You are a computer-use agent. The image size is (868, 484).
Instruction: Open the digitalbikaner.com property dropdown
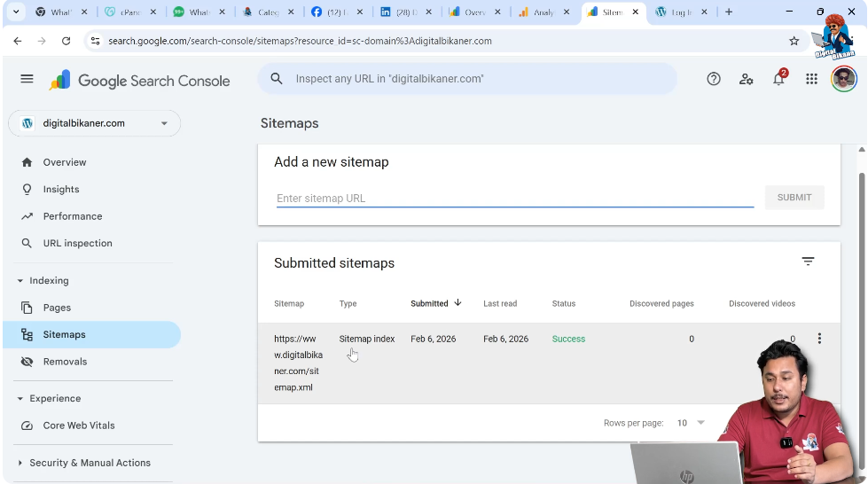pos(95,123)
